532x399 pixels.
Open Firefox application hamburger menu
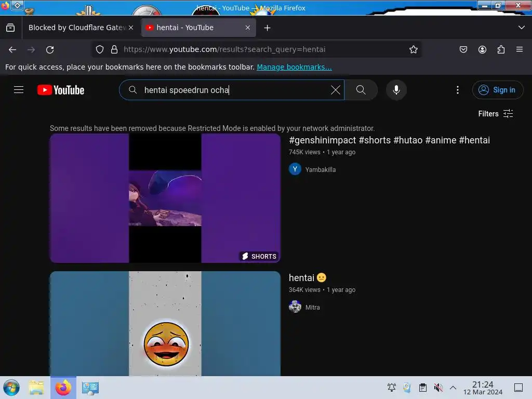[x=520, y=49]
